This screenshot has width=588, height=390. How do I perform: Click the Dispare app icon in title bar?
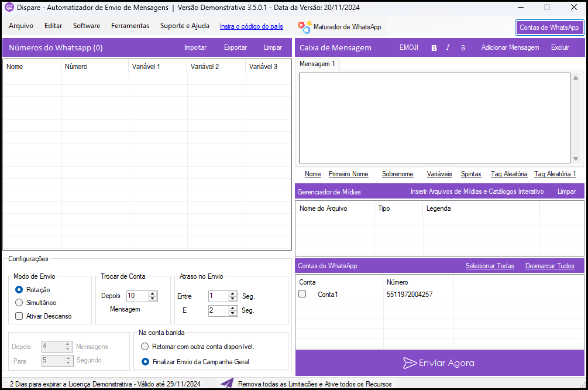tap(9, 8)
